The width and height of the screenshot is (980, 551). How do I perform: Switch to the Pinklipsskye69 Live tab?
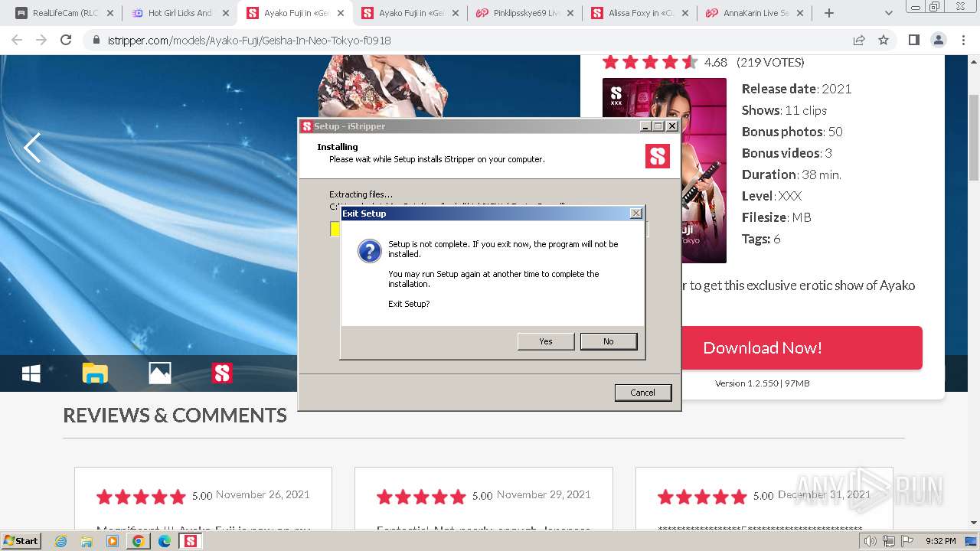pyautogui.click(x=524, y=13)
